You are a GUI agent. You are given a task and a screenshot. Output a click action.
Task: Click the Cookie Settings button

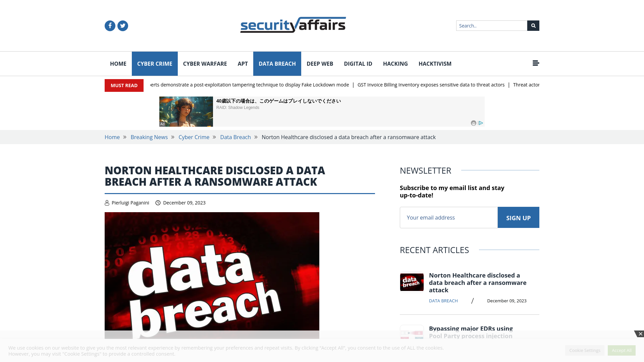[585, 350]
